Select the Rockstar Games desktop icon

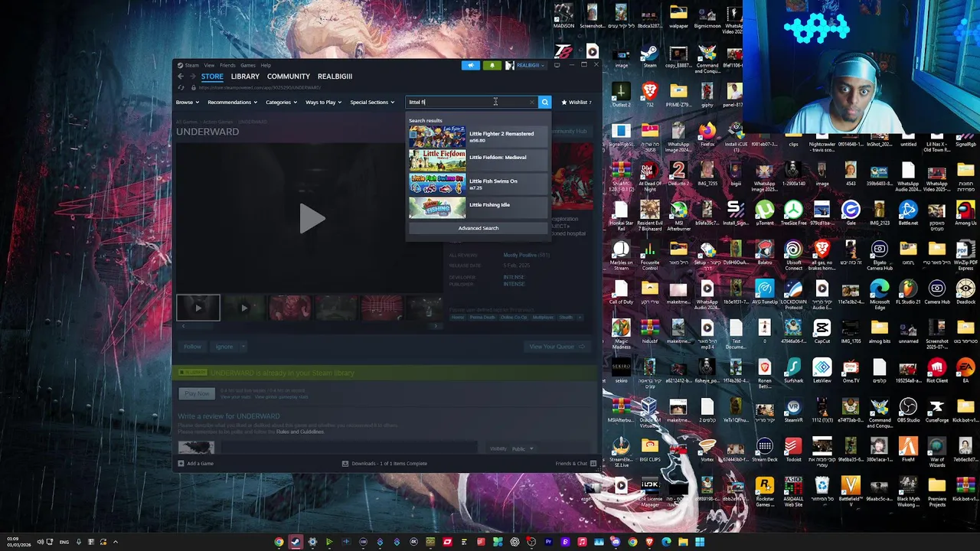[764, 491]
